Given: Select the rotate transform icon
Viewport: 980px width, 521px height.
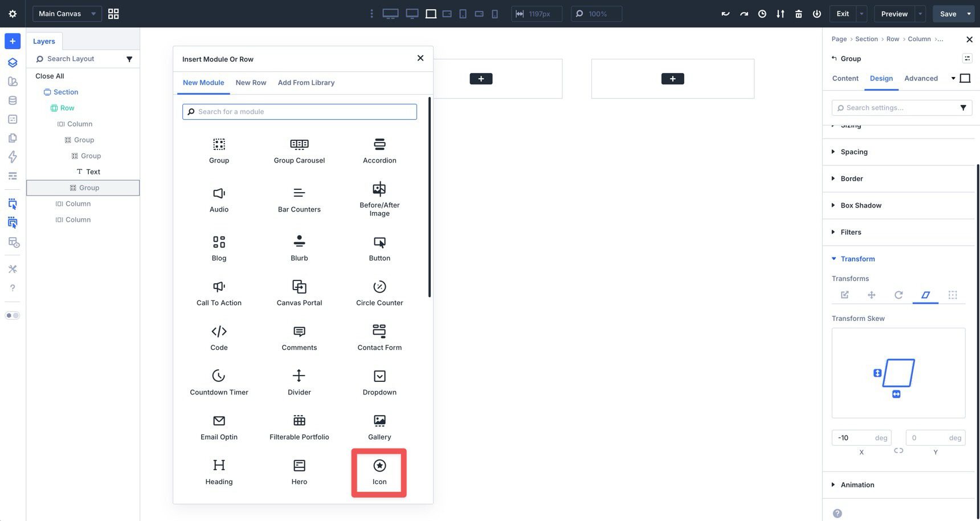Looking at the screenshot, I should (x=899, y=295).
